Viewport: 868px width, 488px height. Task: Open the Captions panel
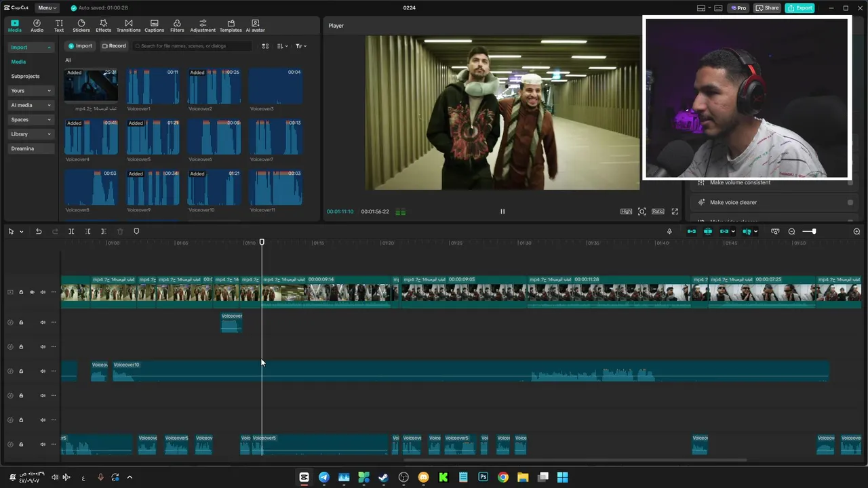[154, 26]
